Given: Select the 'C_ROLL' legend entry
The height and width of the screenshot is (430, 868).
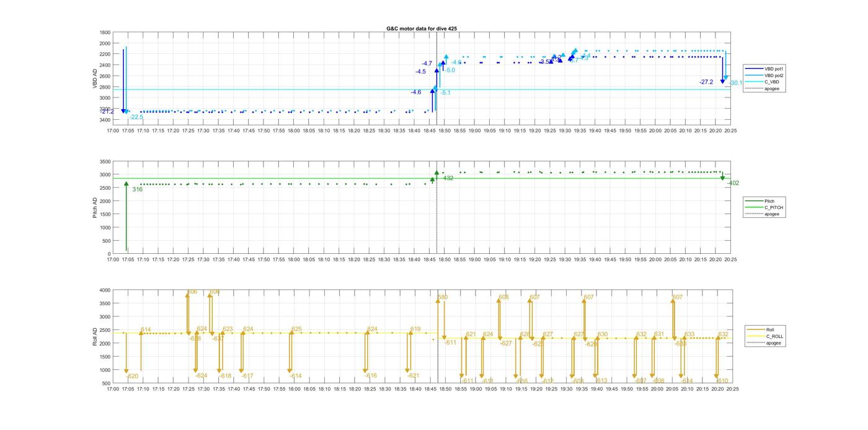Looking at the screenshot, I should pos(766,336).
